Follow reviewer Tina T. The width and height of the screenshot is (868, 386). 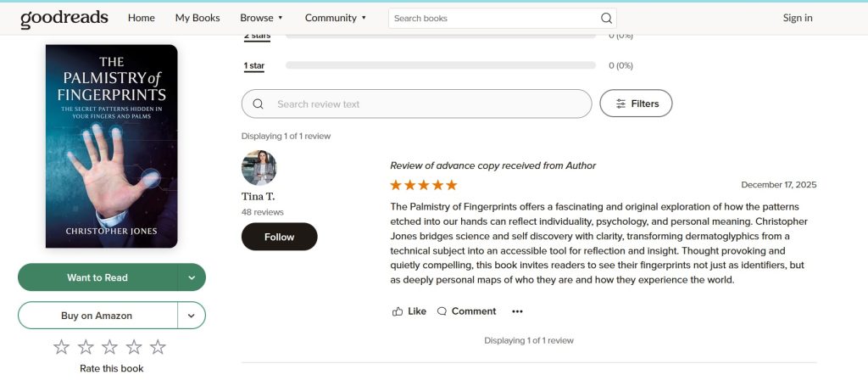pos(279,237)
